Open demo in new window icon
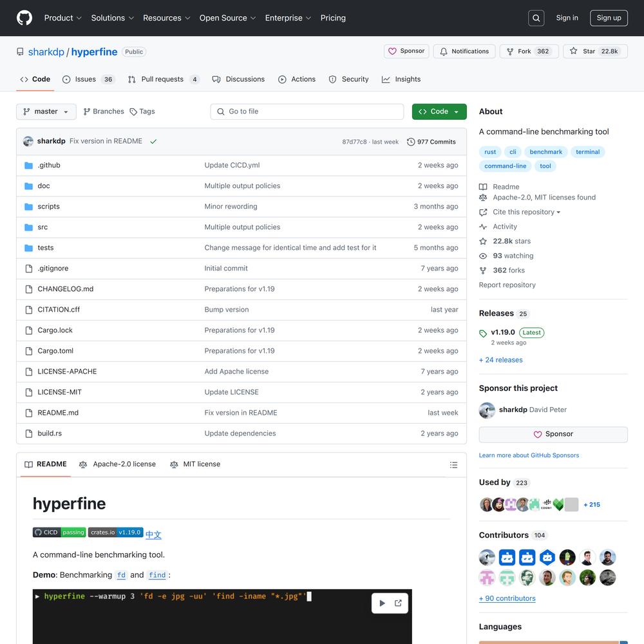The height and width of the screenshot is (644, 644). click(398, 603)
